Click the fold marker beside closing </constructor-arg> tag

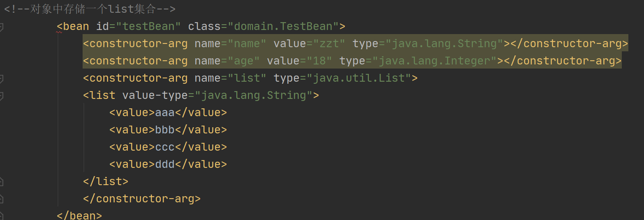2,199
